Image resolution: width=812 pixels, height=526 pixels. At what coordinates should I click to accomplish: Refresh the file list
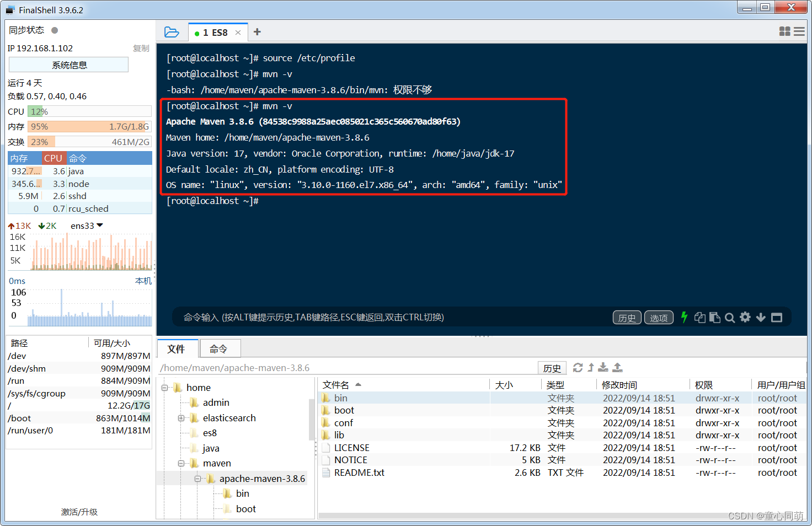pos(578,367)
